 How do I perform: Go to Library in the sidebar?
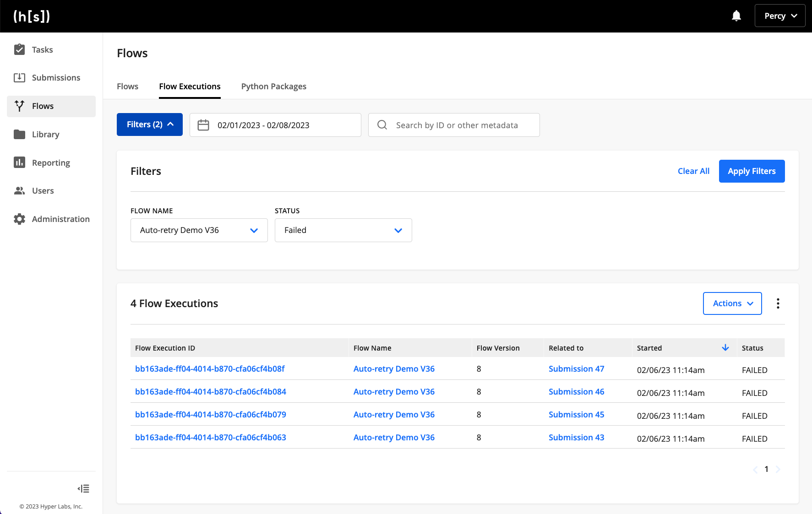click(51, 135)
